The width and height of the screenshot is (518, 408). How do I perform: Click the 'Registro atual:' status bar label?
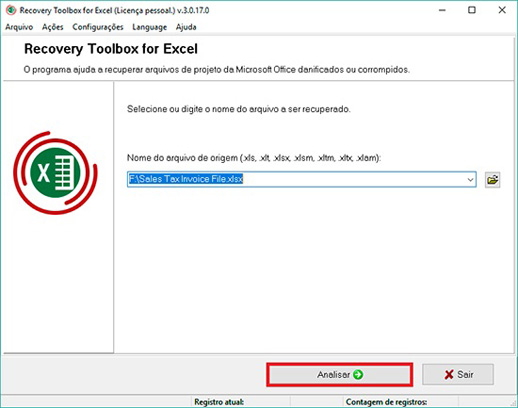point(219,402)
